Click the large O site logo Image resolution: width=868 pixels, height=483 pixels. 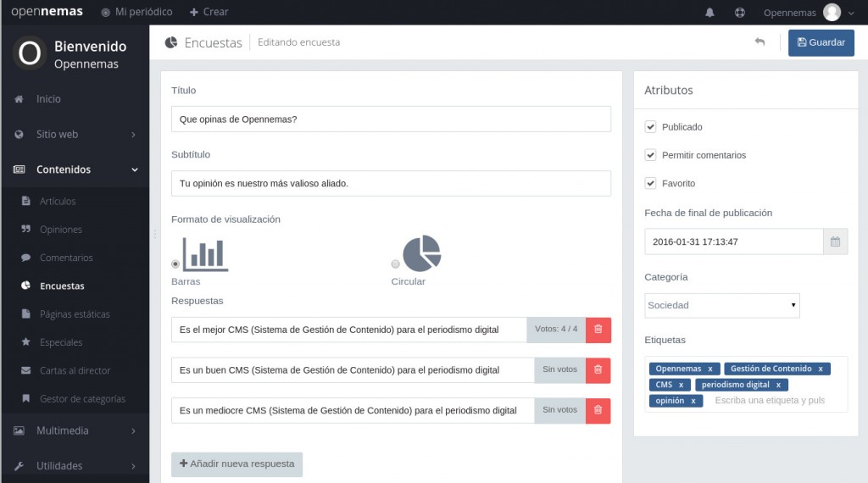30,53
